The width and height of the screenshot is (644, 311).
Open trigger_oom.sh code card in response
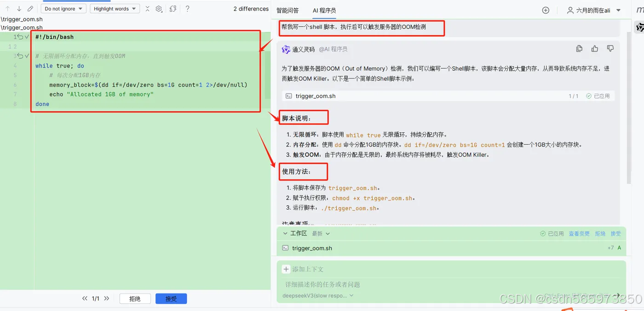(x=448, y=96)
